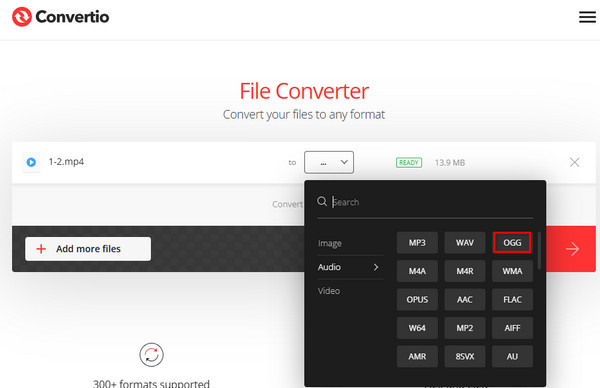The width and height of the screenshot is (600, 388).
Task: Click the format list scrollbar
Action: coord(539,250)
